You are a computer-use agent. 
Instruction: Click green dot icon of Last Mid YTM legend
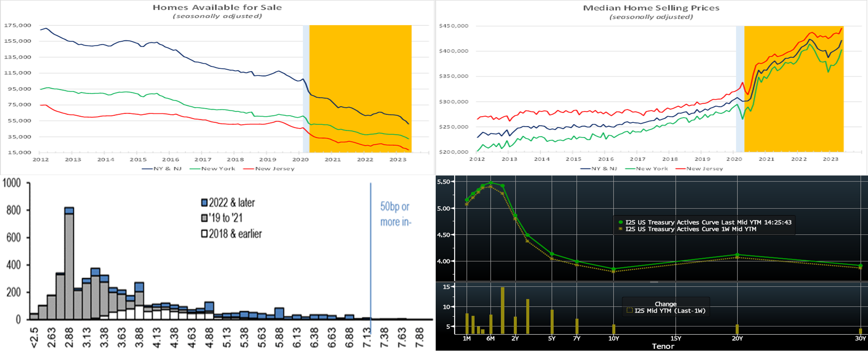[621, 222]
